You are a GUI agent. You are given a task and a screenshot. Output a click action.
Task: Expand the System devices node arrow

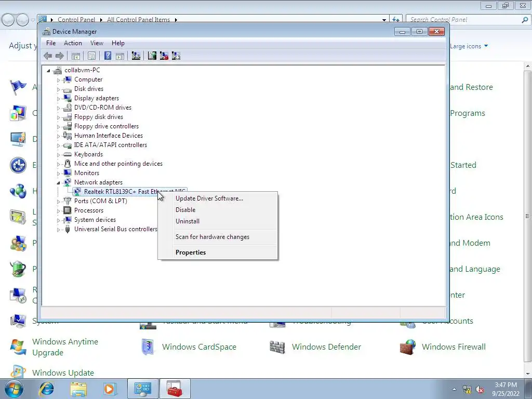58,220
